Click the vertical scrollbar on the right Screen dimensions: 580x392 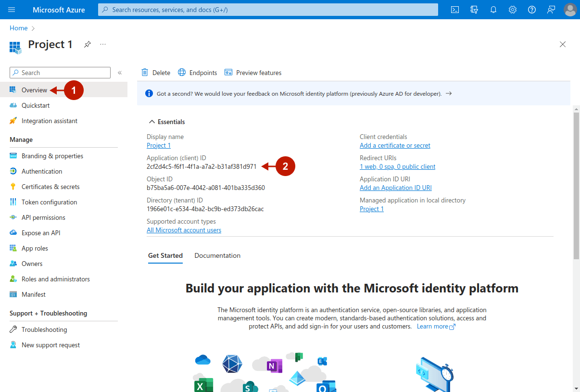576,183
